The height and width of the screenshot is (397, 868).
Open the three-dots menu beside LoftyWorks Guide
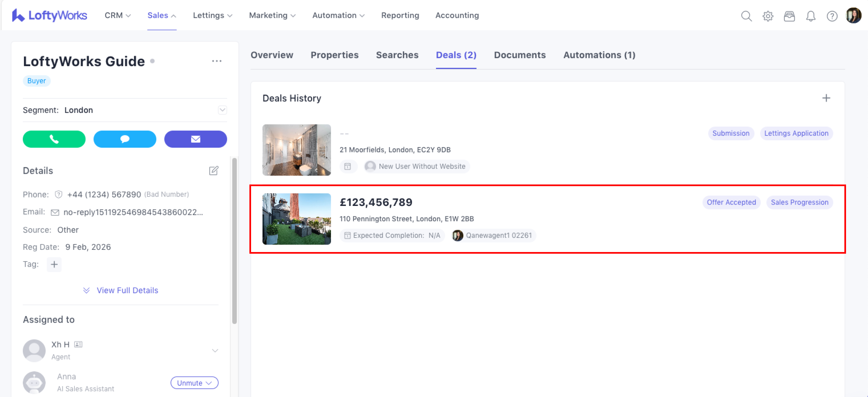pos(217,61)
